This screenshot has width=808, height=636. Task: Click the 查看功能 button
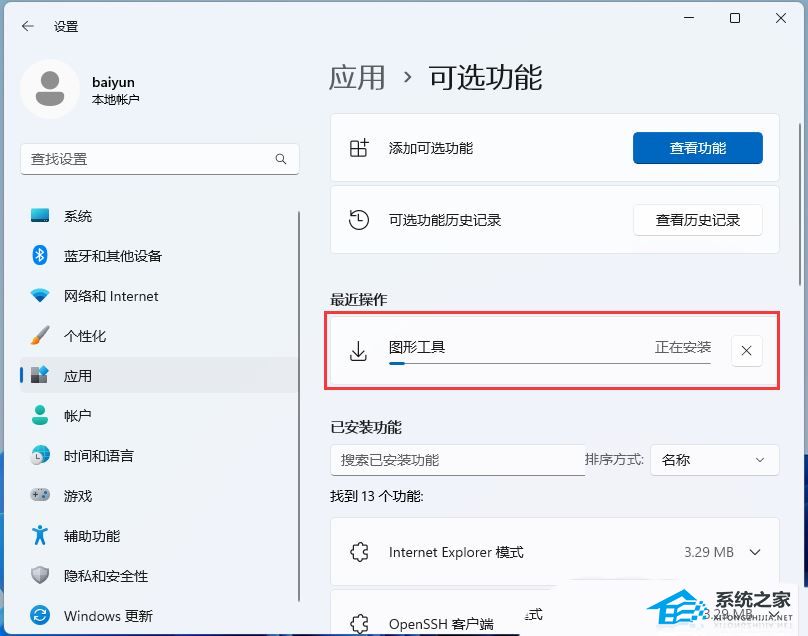697,148
